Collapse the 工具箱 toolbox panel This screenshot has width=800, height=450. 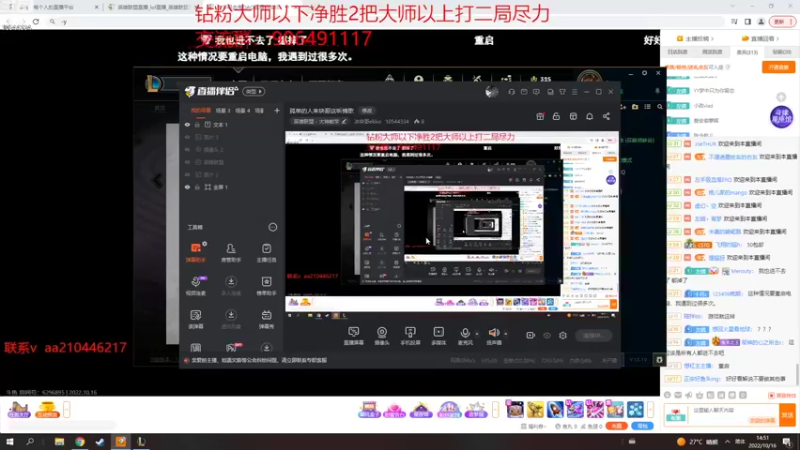272,227
